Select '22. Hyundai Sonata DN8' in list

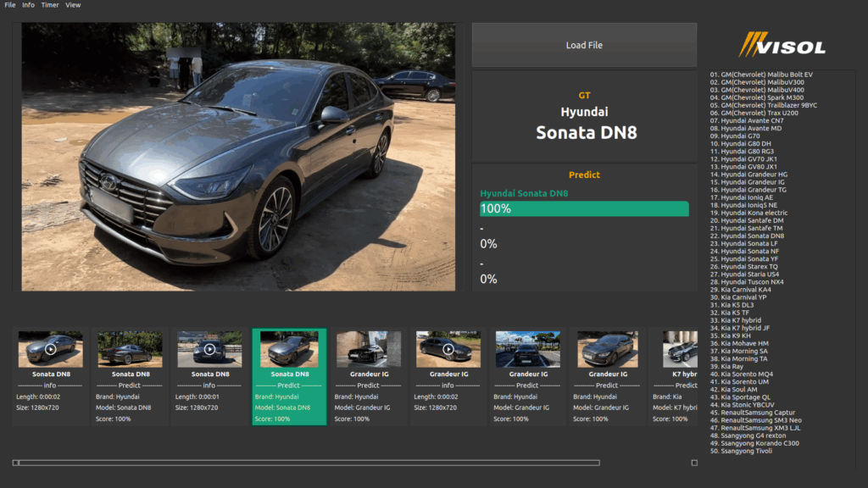click(747, 236)
